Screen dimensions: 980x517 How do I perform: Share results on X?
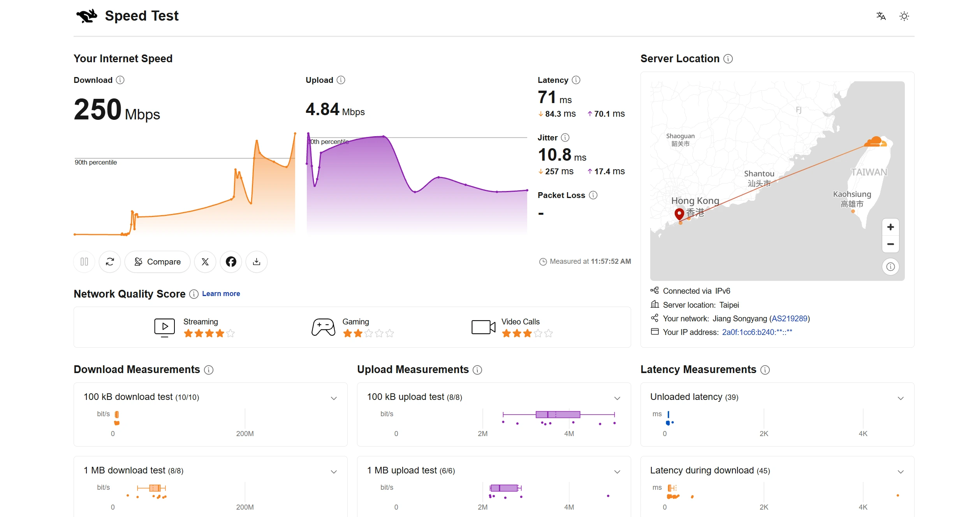[x=205, y=262]
